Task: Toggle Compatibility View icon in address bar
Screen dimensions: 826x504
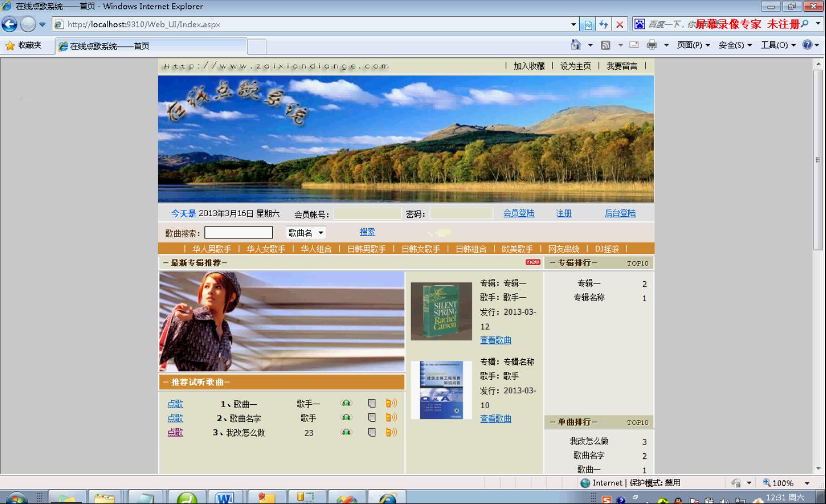Action: 588,25
